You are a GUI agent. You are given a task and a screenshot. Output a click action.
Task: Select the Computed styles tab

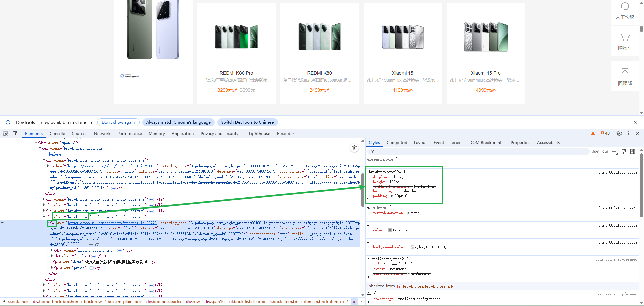point(397,143)
